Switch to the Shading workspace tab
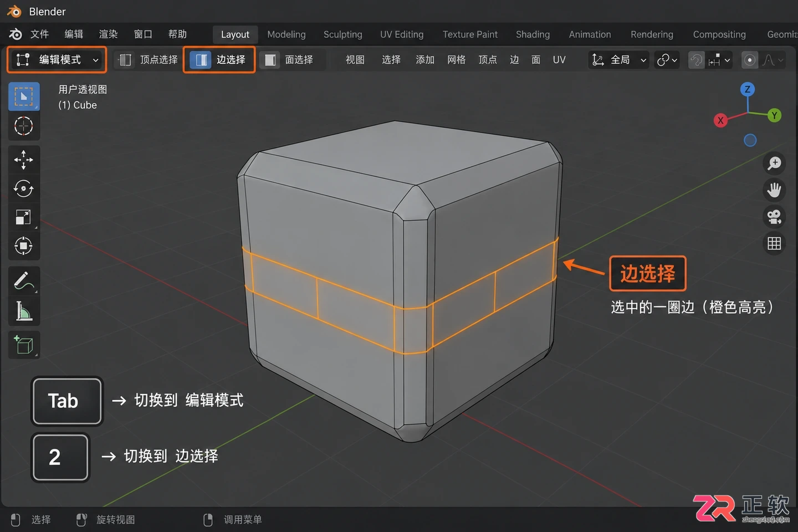The width and height of the screenshot is (798, 532). pyautogui.click(x=533, y=34)
